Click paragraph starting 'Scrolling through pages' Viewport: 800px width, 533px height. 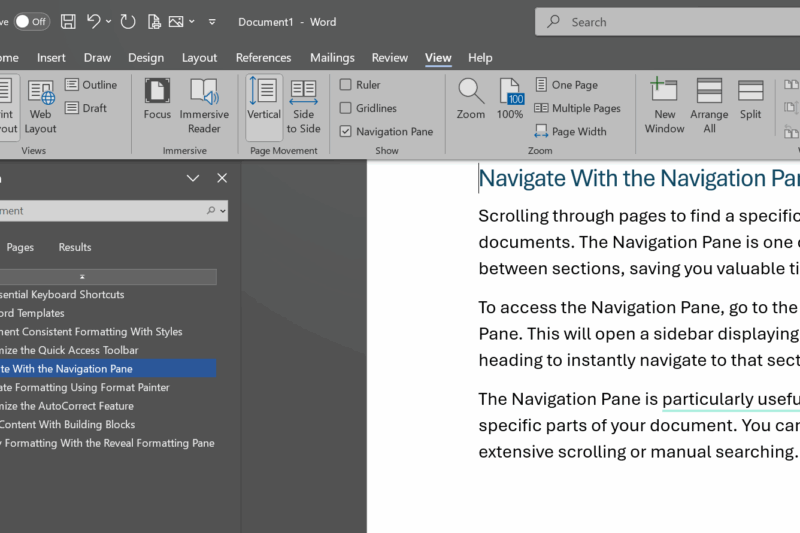[639, 242]
